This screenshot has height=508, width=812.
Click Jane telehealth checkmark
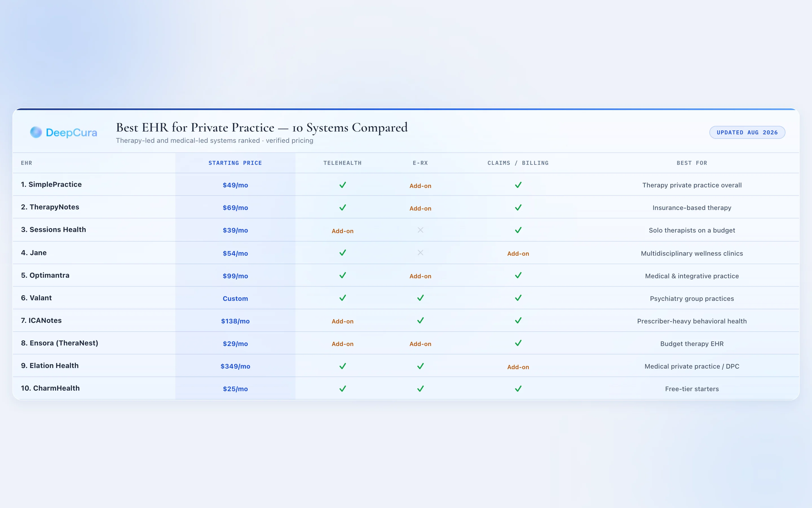pyautogui.click(x=342, y=253)
